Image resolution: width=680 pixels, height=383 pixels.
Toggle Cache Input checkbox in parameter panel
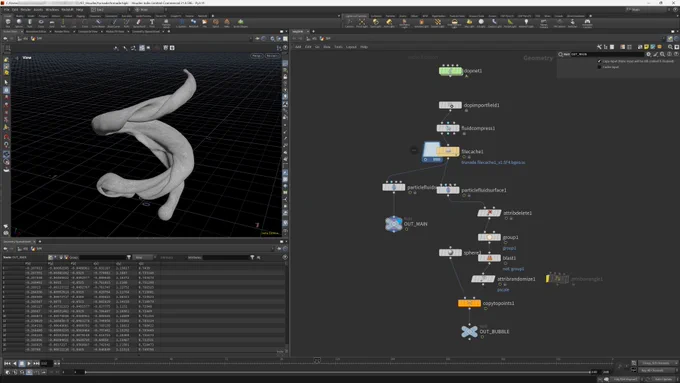point(600,67)
